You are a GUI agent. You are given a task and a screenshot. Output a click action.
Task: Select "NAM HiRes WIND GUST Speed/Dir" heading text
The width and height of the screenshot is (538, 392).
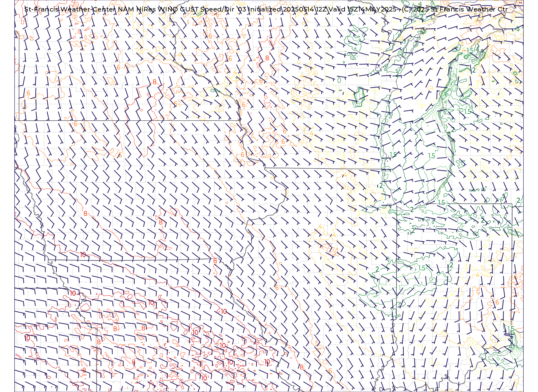tap(176, 9)
